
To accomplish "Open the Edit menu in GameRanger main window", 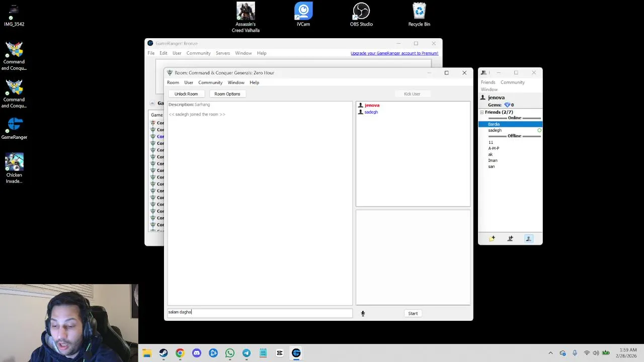I will (x=164, y=53).
